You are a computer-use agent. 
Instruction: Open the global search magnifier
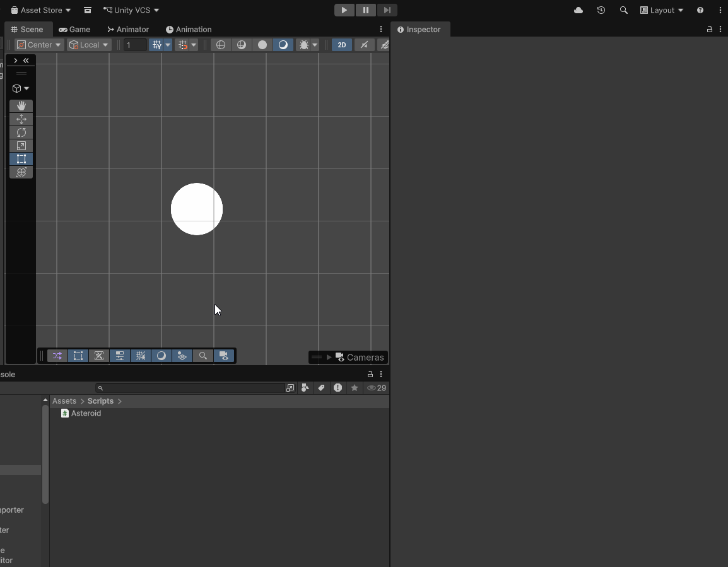(623, 10)
